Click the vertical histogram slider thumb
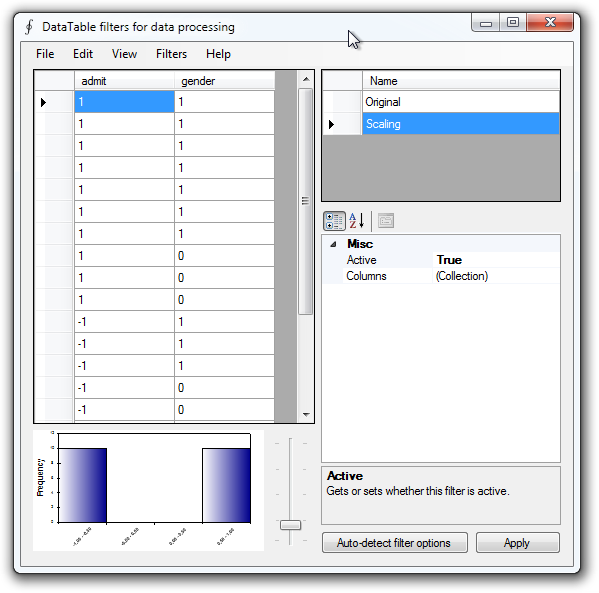This screenshot has width=599, height=593. pos(290,525)
